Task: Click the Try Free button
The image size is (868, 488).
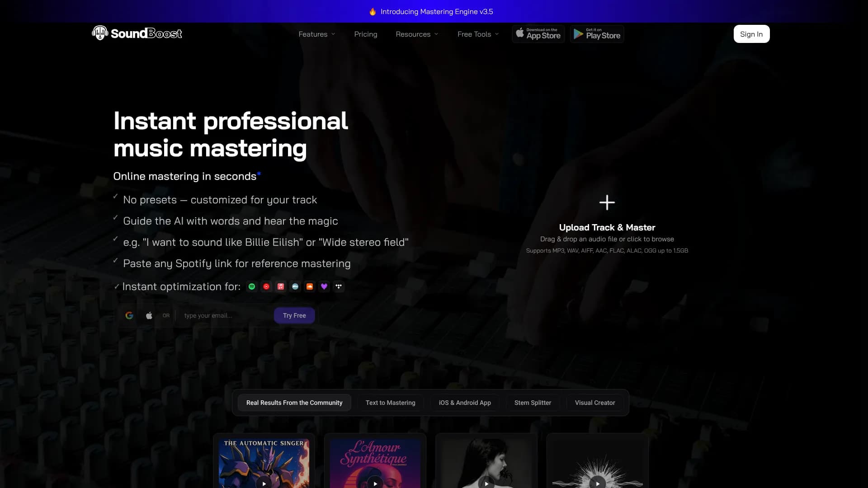Action: (x=294, y=315)
